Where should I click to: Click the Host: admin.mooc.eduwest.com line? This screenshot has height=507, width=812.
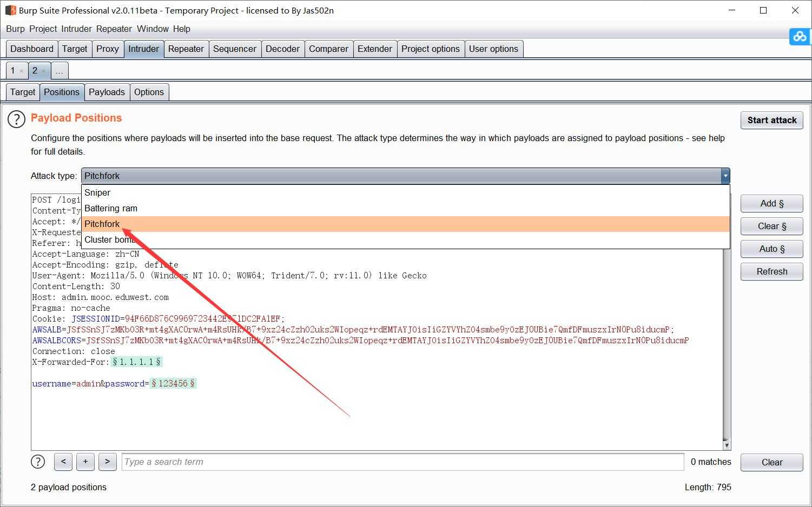click(x=101, y=297)
